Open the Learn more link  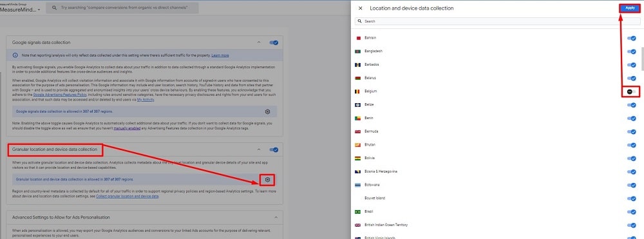click(x=220, y=55)
